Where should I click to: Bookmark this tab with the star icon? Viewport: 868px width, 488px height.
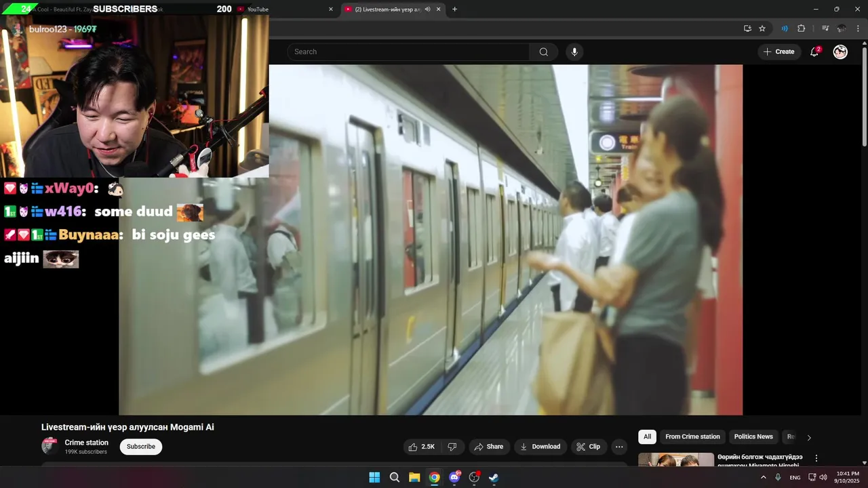coord(762,28)
